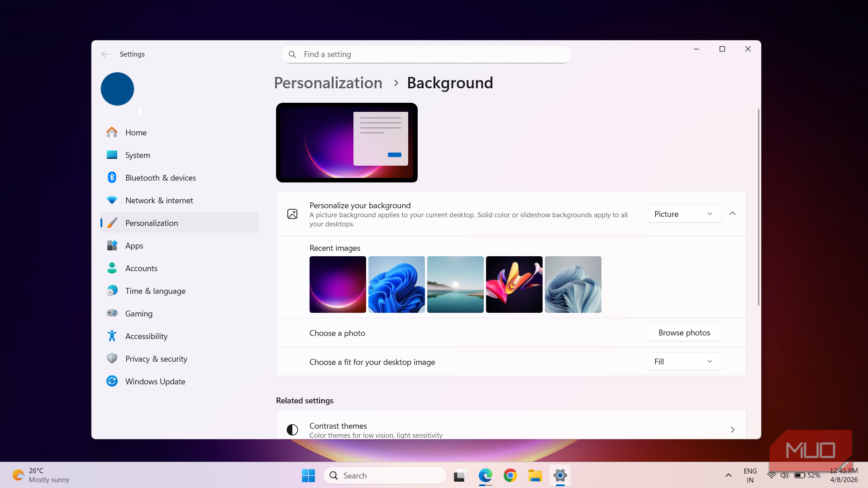The image size is (868, 488).
Task: Click Personalization in the breadcrumb
Action: point(328,83)
